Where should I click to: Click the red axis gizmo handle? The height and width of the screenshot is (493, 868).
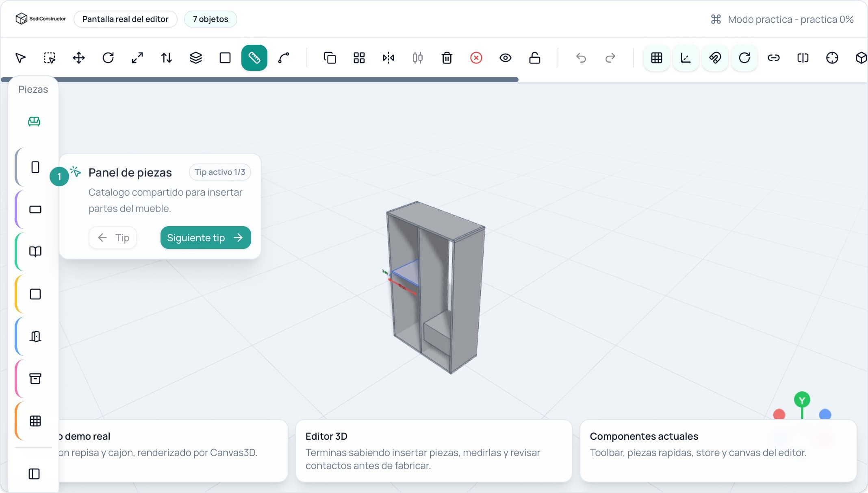pos(779,414)
